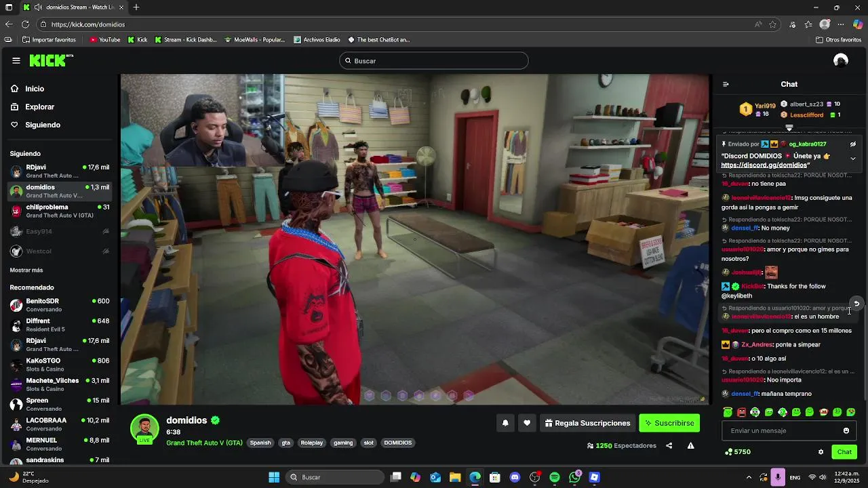
Task: Open the chat settings gear
Action: coord(821,451)
